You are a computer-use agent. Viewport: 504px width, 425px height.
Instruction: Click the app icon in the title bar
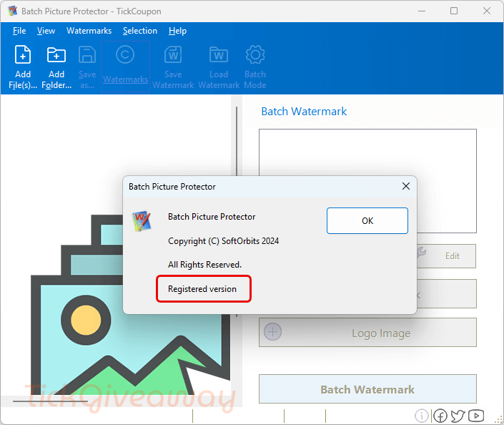coord(12,11)
